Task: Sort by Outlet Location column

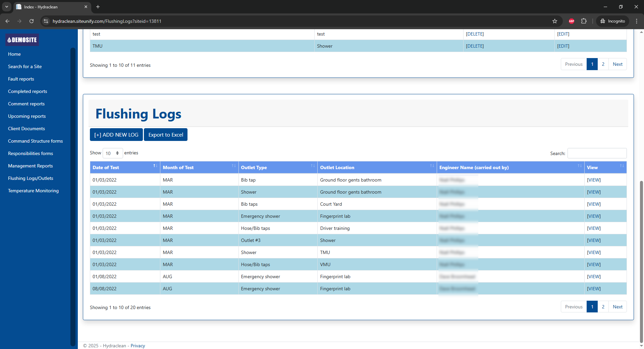Action: [377, 167]
